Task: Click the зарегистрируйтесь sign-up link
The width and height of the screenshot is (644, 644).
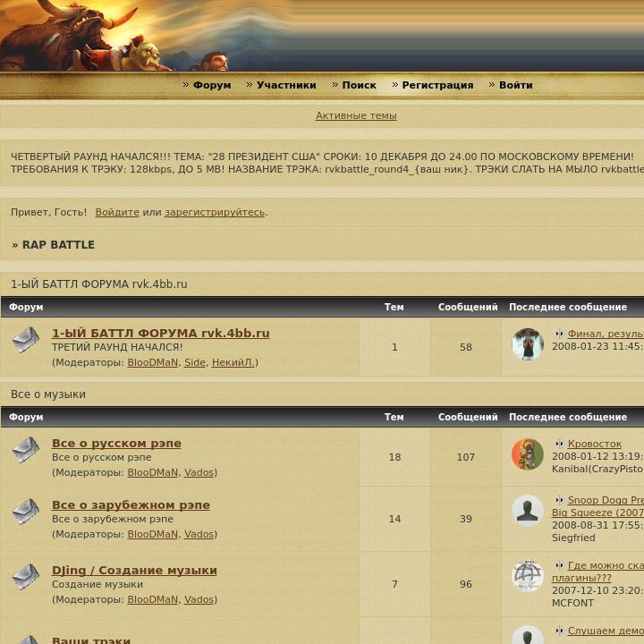Action: click(x=215, y=212)
